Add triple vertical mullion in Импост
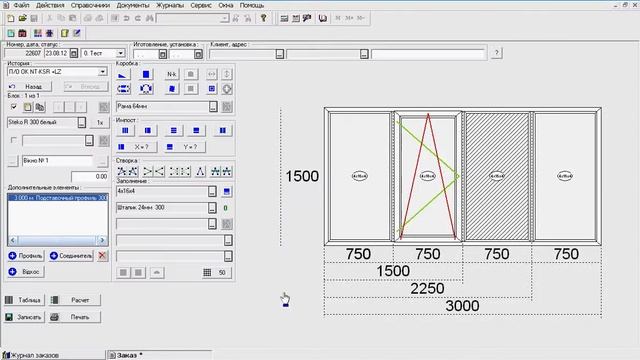The image size is (640, 360). coord(125,131)
